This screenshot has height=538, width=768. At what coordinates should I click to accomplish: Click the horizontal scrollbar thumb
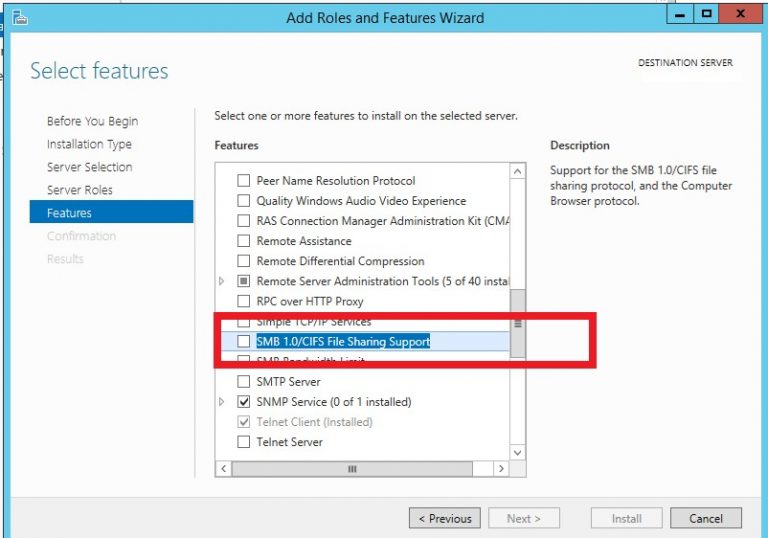pyautogui.click(x=352, y=468)
